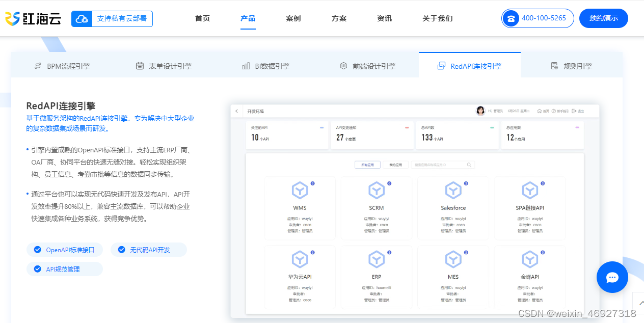Viewport: 644px width, 323px height.
Task: Open 新手指引 help icon
Action: (554, 111)
